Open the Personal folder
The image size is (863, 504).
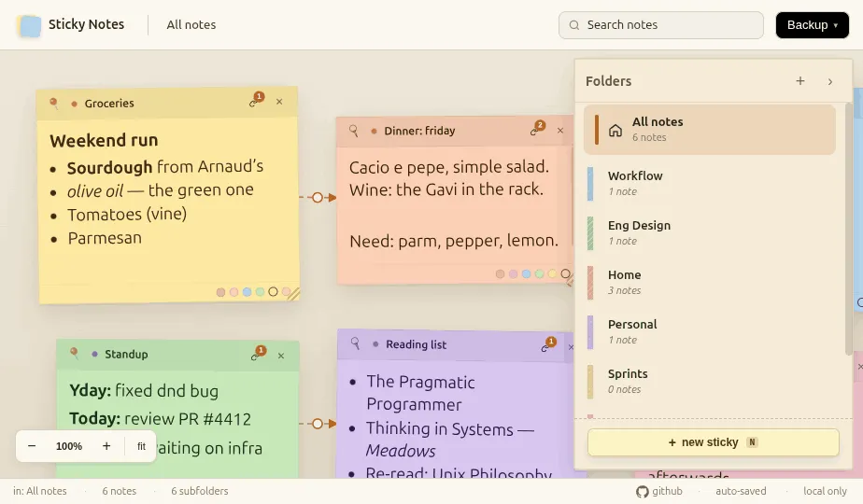(x=710, y=331)
